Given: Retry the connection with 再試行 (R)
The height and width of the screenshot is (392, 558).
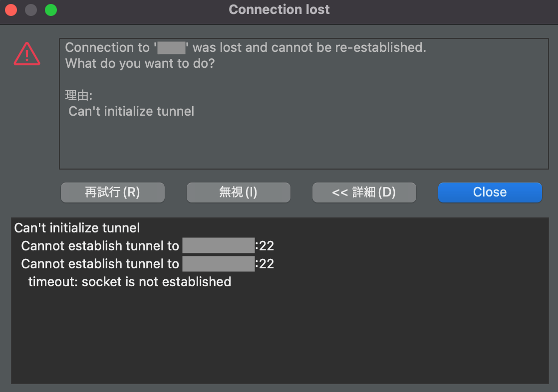Looking at the screenshot, I should click(113, 193).
